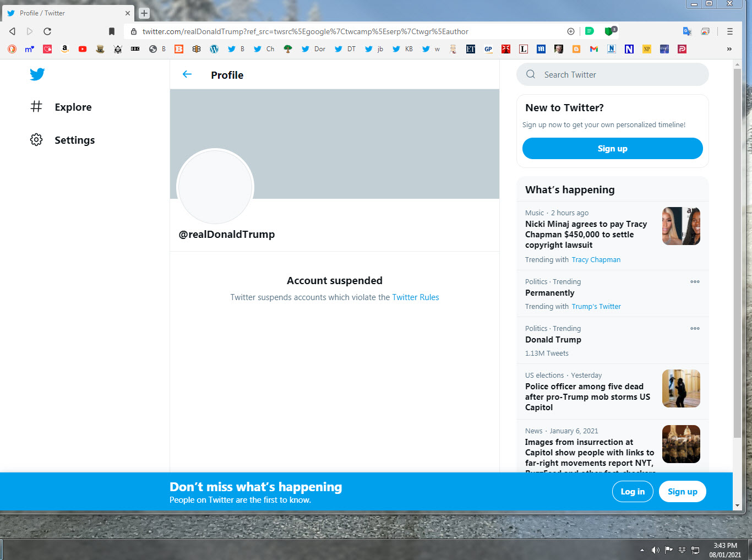Open the WordPress bookmark

(x=214, y=49)
